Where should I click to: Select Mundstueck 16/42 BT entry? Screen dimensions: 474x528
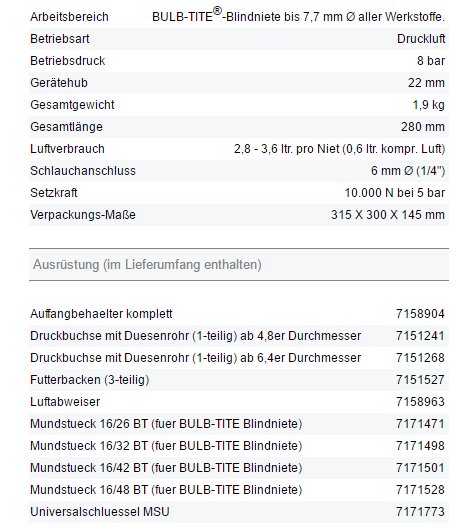click(166, 468)
